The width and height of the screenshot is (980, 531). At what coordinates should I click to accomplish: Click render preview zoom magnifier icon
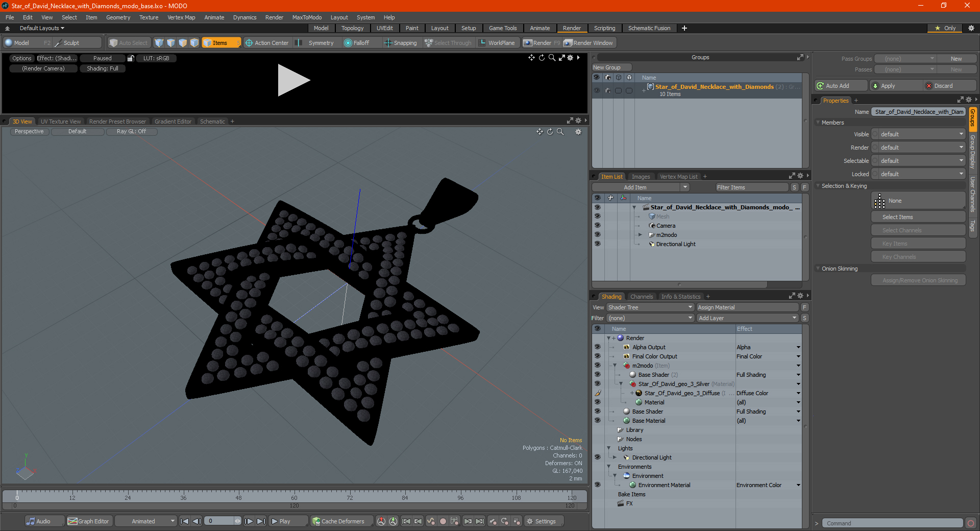552,58
